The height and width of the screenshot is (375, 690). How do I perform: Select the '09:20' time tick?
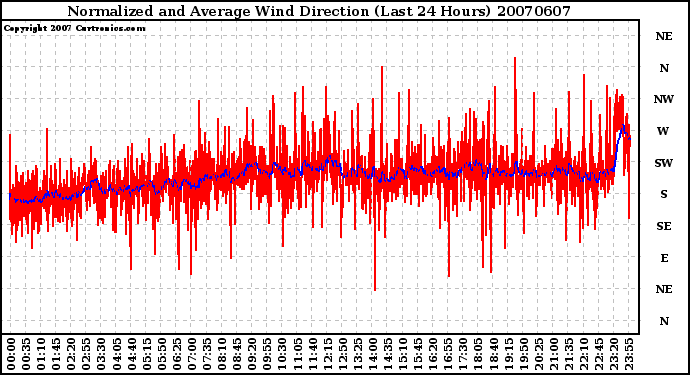point(252,354)
